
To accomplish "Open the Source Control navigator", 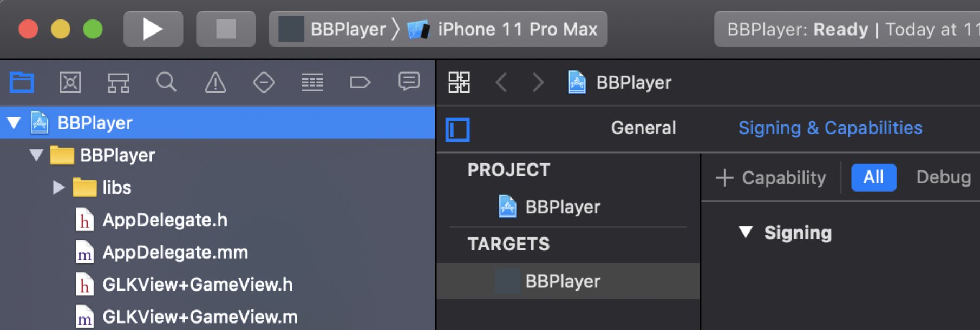I will coord(70,83).
